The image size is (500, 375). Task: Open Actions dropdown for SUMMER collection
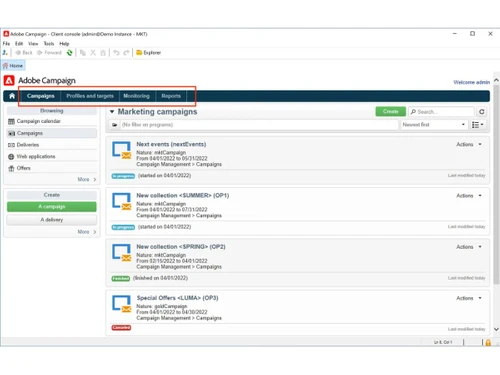[x=469, y=196]
